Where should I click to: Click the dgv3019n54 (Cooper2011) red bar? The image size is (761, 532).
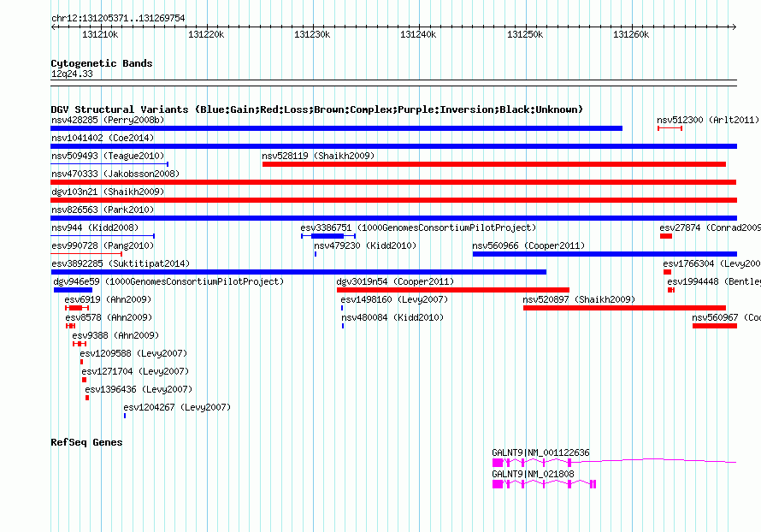pos(453,290)
